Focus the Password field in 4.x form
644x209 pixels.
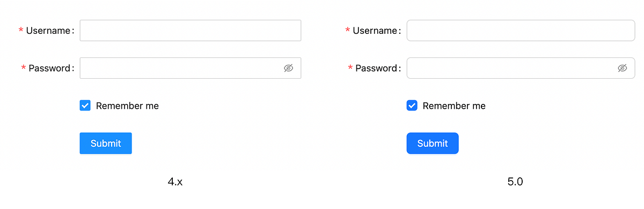[x=191, y=68]
